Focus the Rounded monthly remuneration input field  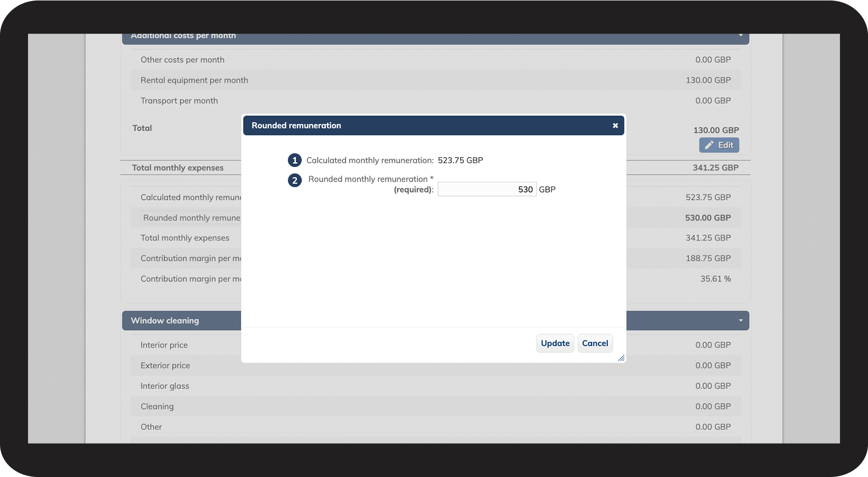tap(487, 189)
